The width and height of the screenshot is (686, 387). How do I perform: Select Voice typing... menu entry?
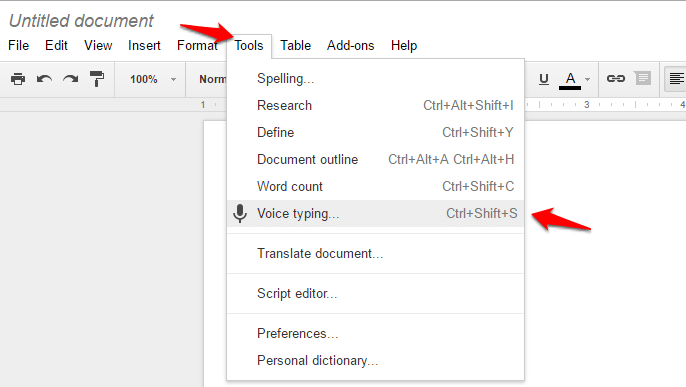pos(375,213)
